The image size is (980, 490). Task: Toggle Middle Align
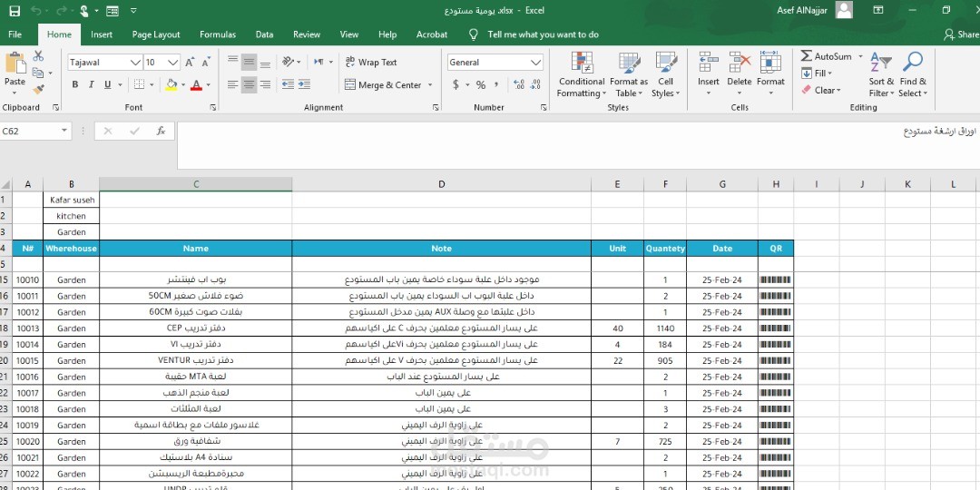[x=250, y=62]
